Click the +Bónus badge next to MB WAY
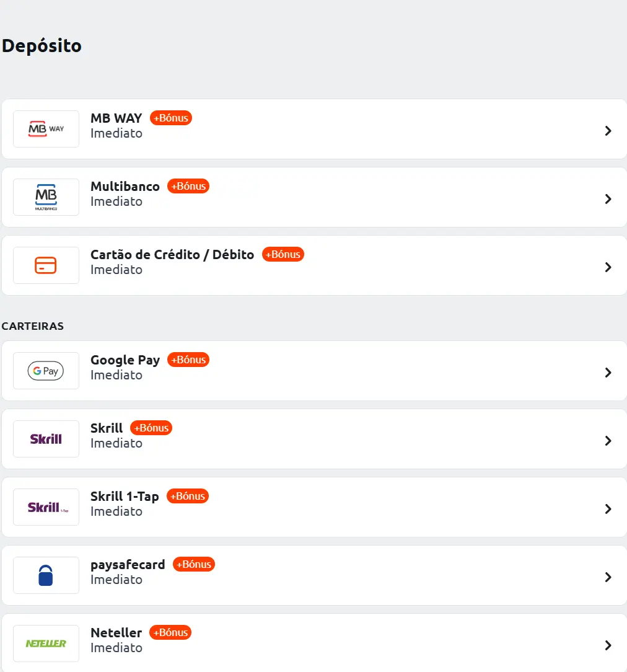 pyautogui.click(x=171, y=118)
